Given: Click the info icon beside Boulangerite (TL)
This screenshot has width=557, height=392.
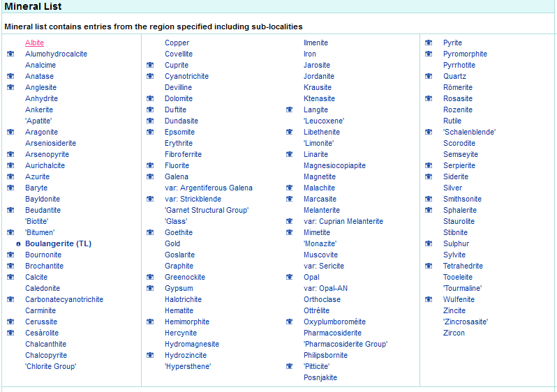Looking at the screenshot, I should click(x=18, y=244).
